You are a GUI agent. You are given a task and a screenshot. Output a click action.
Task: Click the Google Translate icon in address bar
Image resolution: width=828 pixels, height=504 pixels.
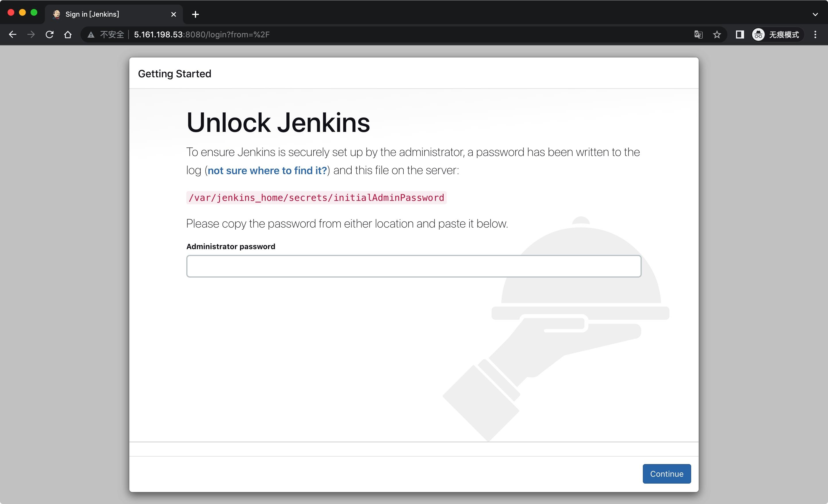(698, 34)
